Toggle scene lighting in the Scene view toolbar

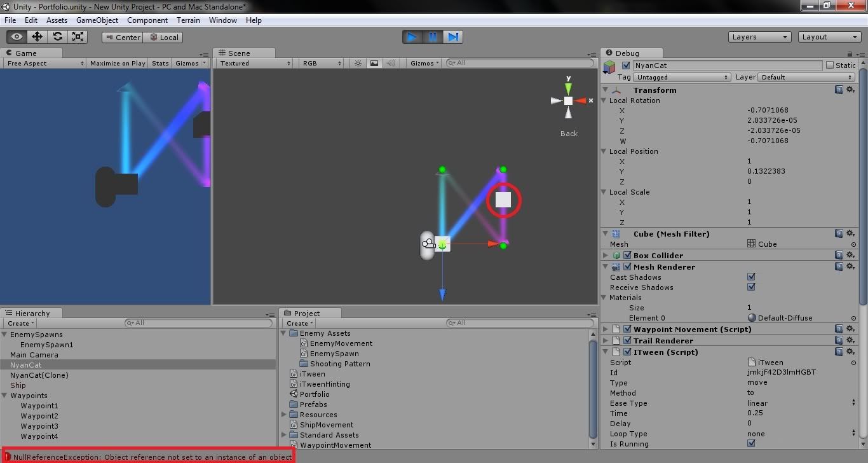point(357,63)
